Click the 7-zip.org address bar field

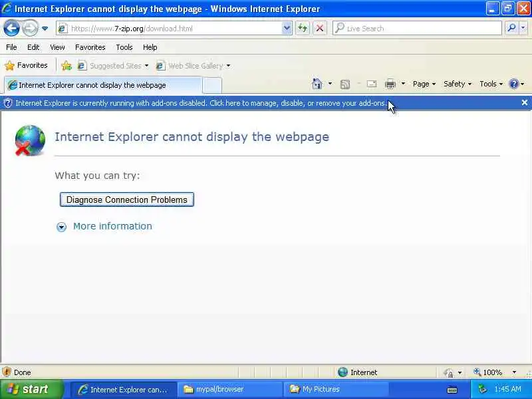(174, 29)
